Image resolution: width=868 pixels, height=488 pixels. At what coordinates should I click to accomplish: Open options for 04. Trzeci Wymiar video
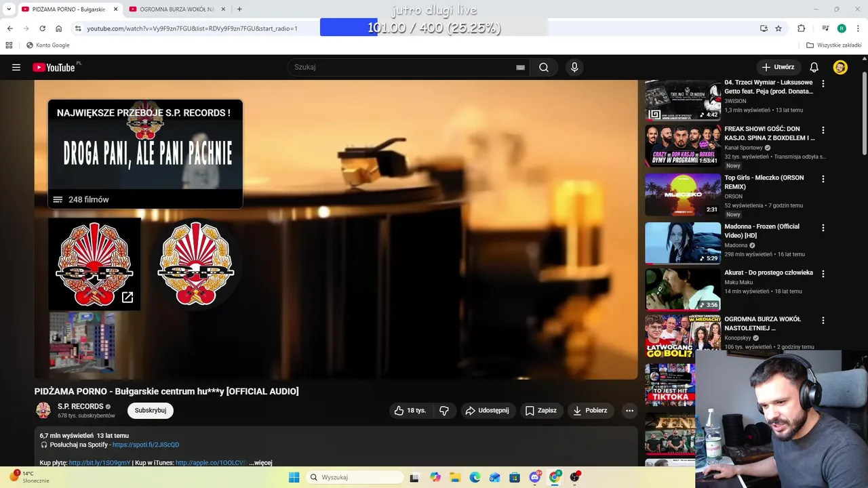coord(823,83)
